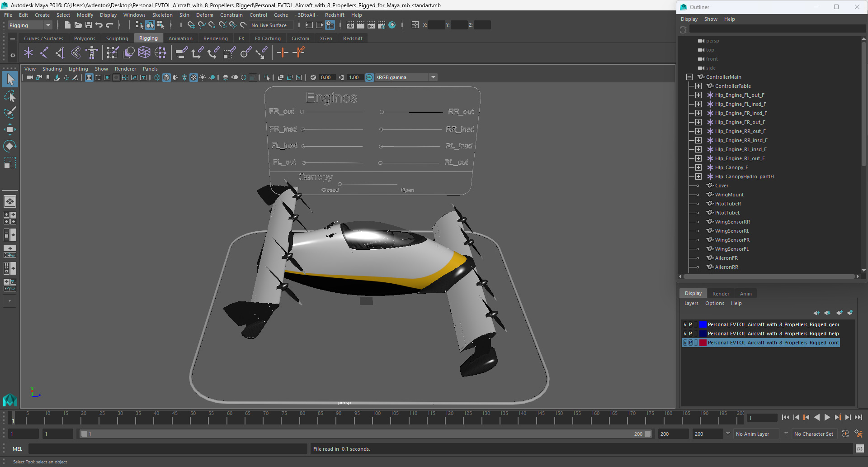Click blue color swatch of Rigged_geo layer
This screenshot has width=868, height=467.
pyautogui.click(x=703, y=324)
